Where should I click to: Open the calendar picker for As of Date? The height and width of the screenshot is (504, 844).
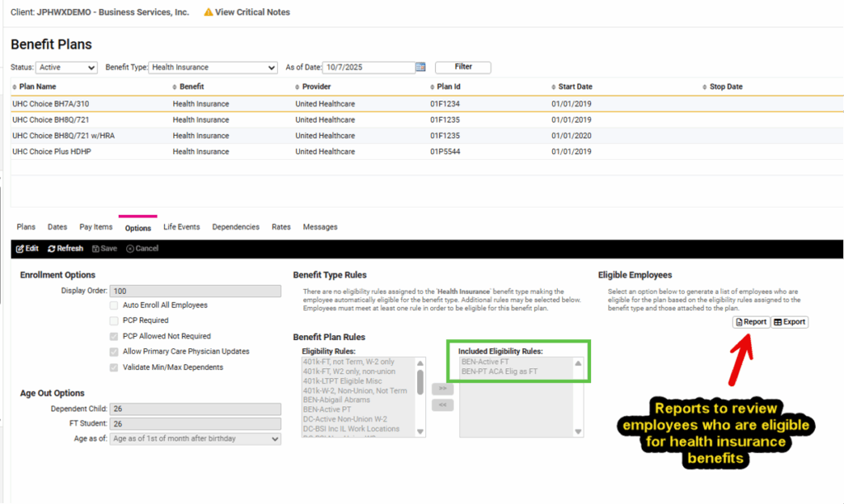click(420, 68)
